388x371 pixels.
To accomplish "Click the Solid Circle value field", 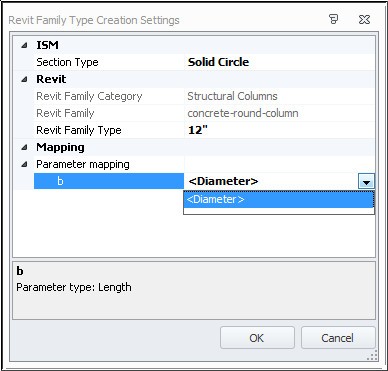I will pyautogui.click(x=280, y=62).
